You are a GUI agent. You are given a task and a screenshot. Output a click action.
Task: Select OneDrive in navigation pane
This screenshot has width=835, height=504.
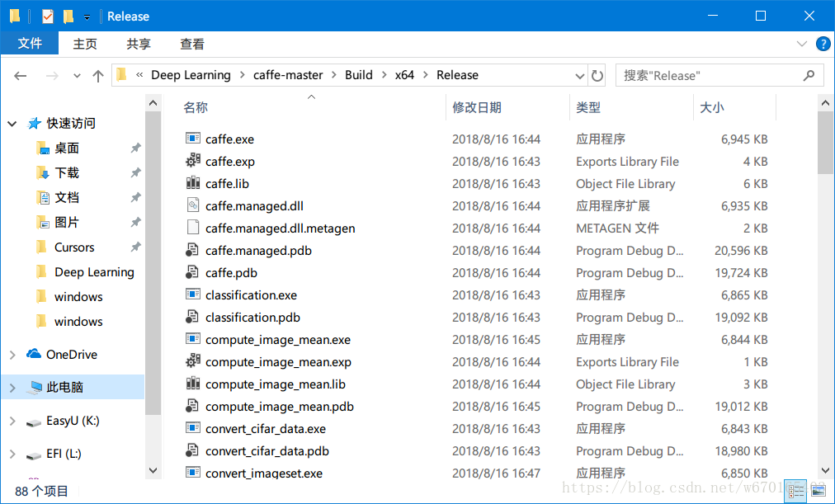[x=71, y=355]
